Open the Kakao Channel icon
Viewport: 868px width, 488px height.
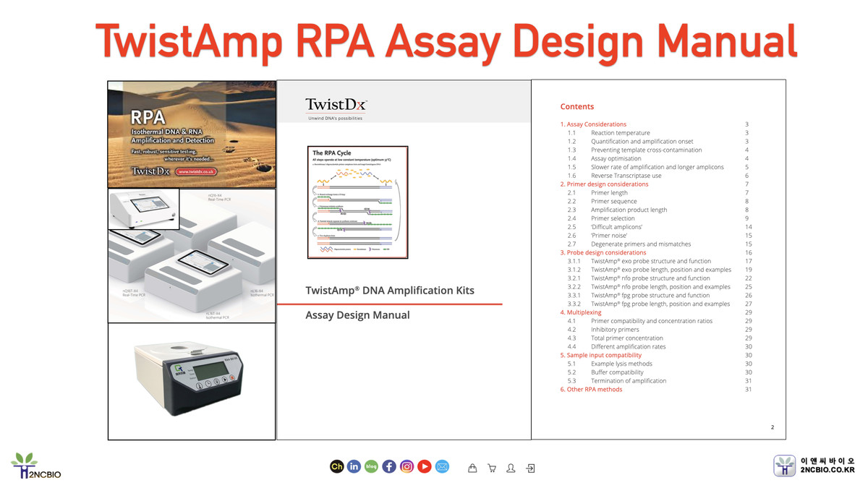pos(336,467)
